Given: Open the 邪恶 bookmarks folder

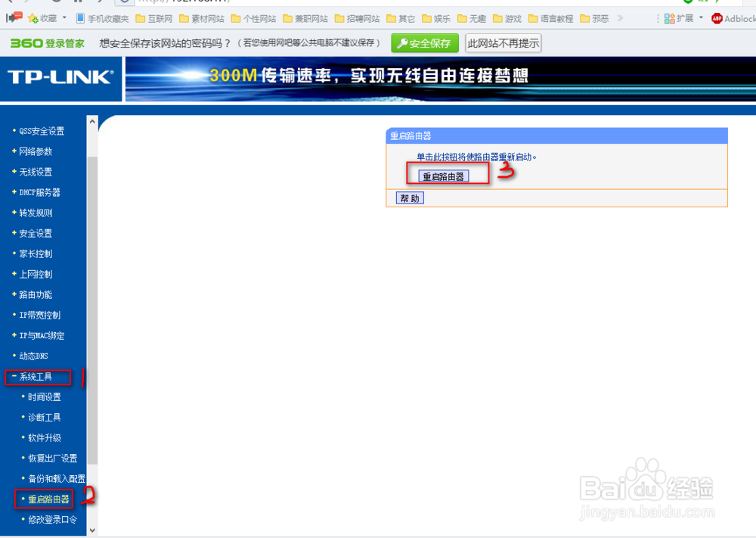Looking at the screenshot, I should 596,18.
